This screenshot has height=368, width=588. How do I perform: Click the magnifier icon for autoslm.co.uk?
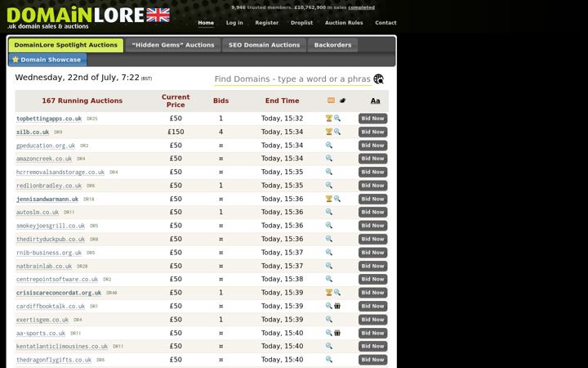329,212
